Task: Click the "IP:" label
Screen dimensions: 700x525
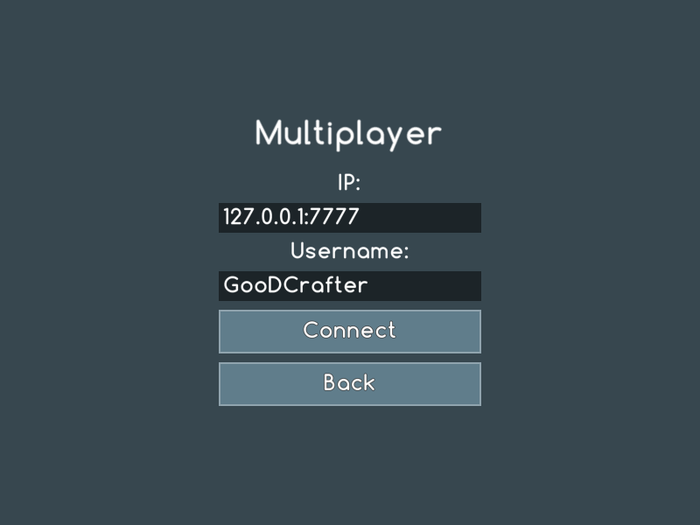Action: tap(349, 183)
